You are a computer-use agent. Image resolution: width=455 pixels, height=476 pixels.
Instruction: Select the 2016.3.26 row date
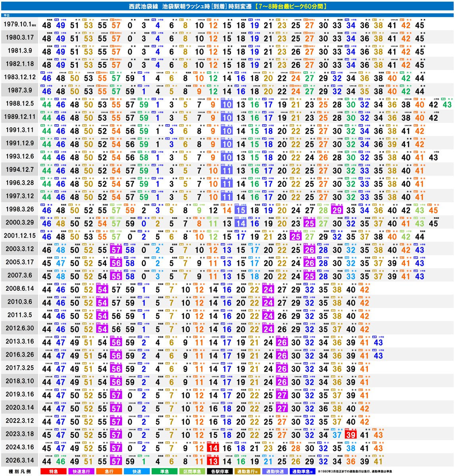point(19,354)
